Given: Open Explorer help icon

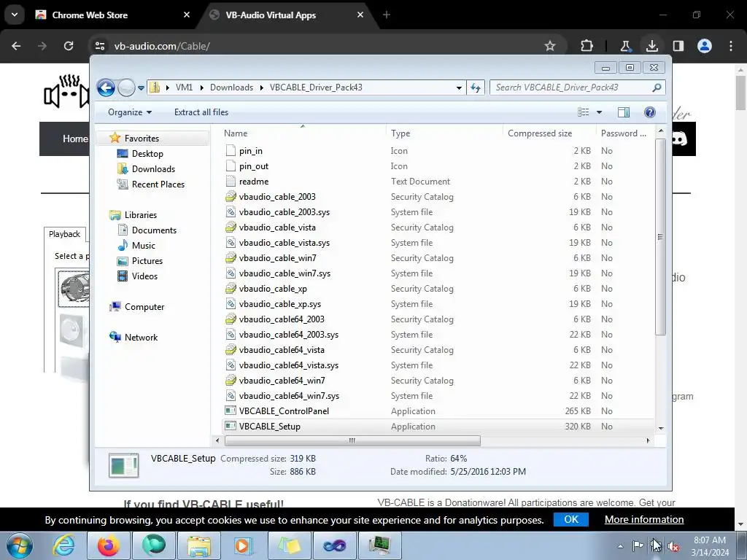Looking at the screenshot, I should (x=650, y=112).
